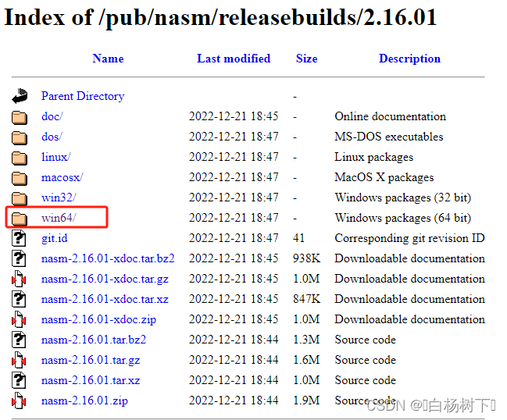
Task: Click the description 'MS-DOS executables'
Action: point(389,137)
